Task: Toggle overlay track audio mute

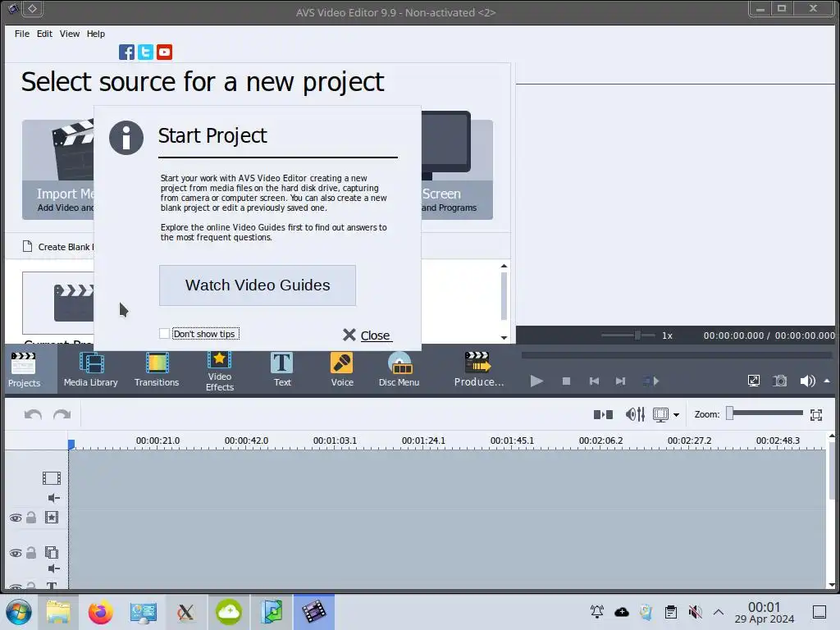Action: 53,568
